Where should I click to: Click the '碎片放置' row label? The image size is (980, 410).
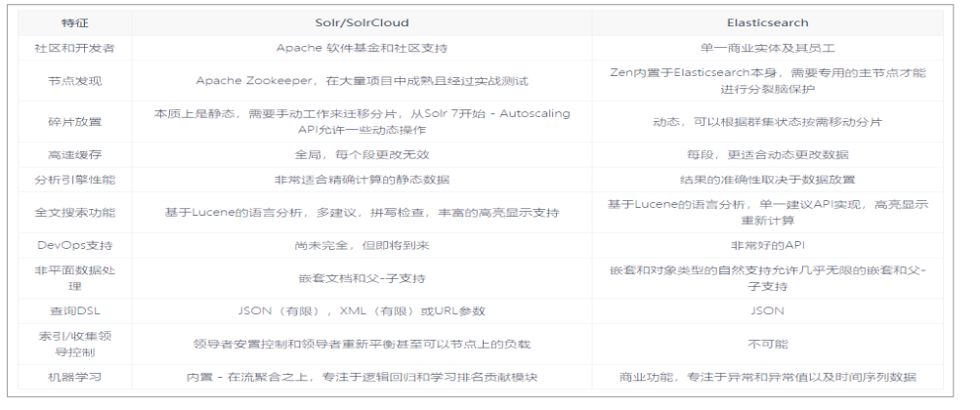click(75, 122)
